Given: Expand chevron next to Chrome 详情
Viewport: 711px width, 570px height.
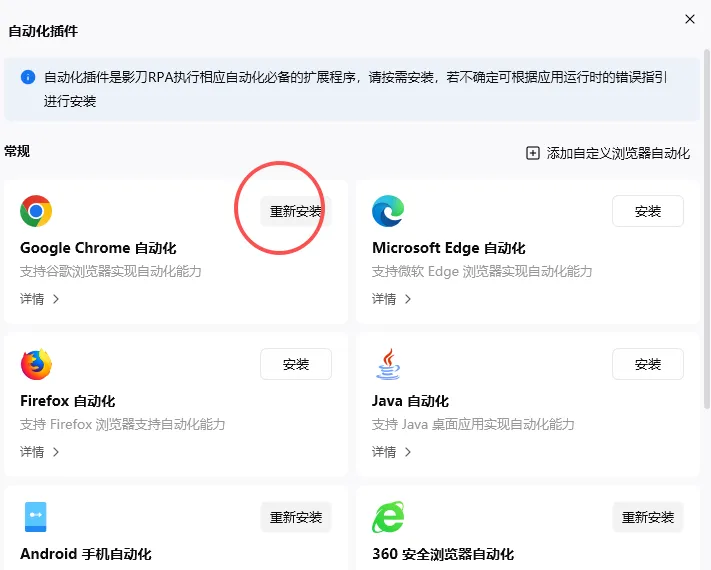Looking at the screenshot, I should [x=56, y=299].
